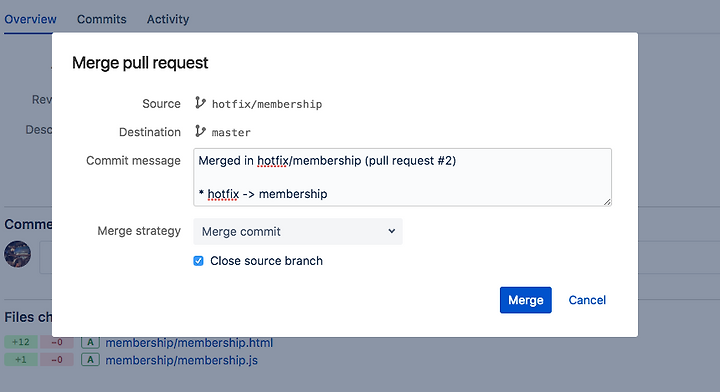Screen dimensions: 720x392
Task: Open the membership/membership.js file link
Action: tap(181, 360)
